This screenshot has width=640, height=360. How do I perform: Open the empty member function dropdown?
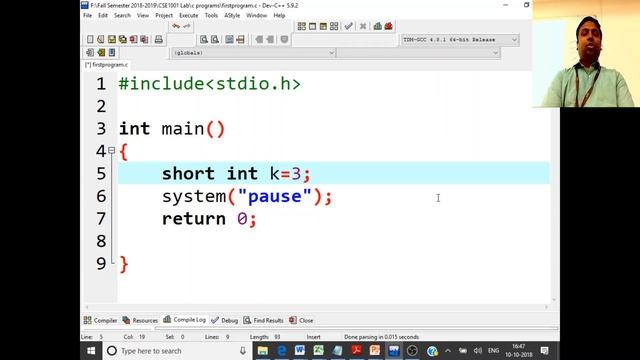(x=418, y=53)
